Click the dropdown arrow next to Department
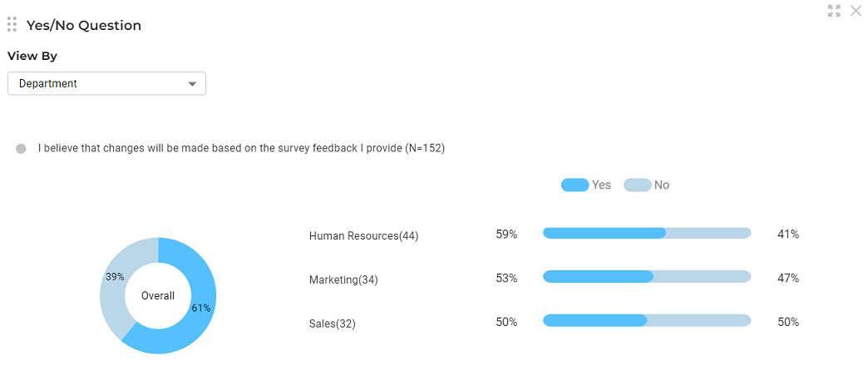Screen dimensions: 868x366 tap(193, 84)
